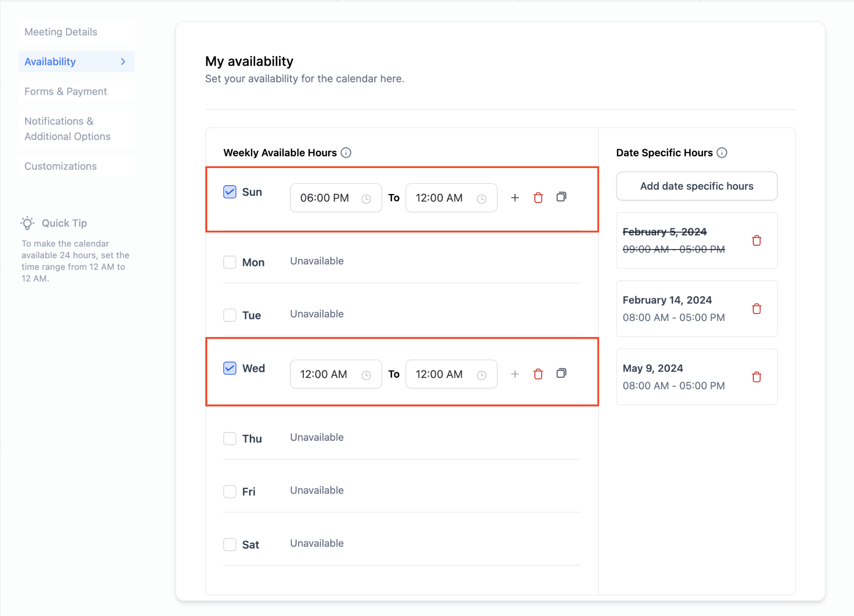Image resolution: width=854 pixels, height=616 pixels.
Task: Click Thursday's Unavailable label
Action: [317, 437]
